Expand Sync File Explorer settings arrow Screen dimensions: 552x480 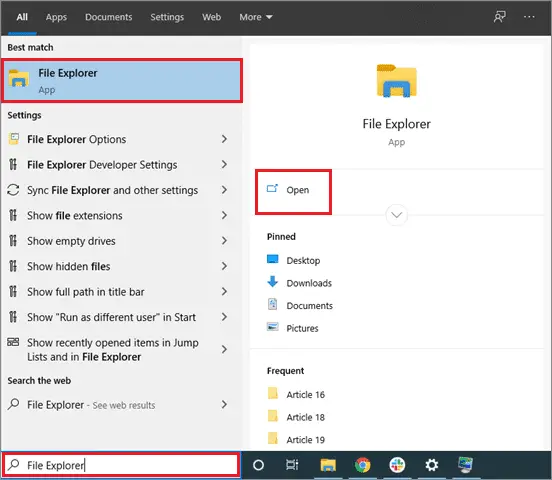pos(224,190)
